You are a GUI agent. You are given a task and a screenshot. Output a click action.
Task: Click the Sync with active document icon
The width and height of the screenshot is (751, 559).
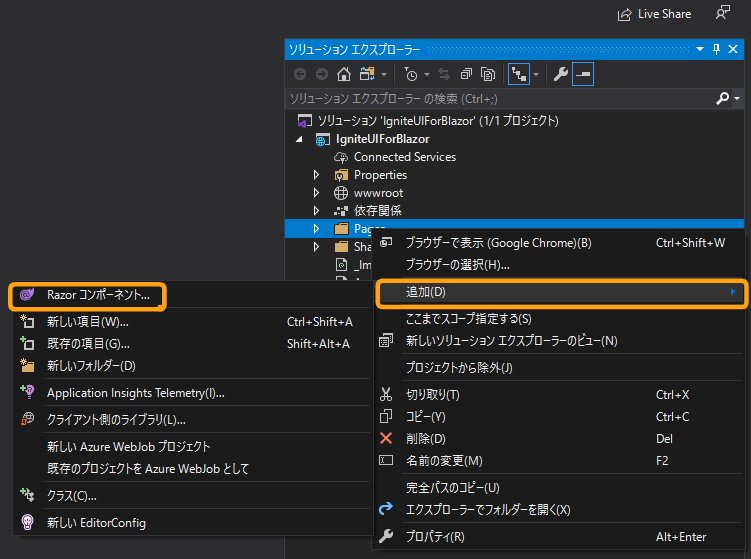[x=444, y=74]
